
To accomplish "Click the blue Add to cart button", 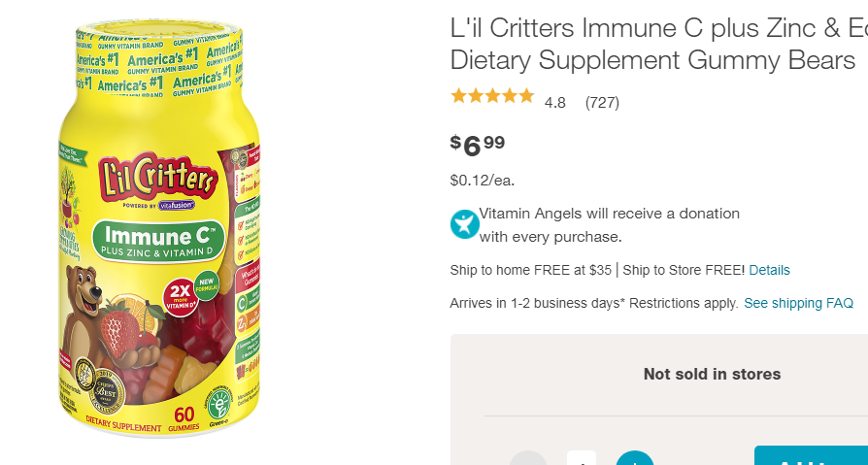I will 811,455.
